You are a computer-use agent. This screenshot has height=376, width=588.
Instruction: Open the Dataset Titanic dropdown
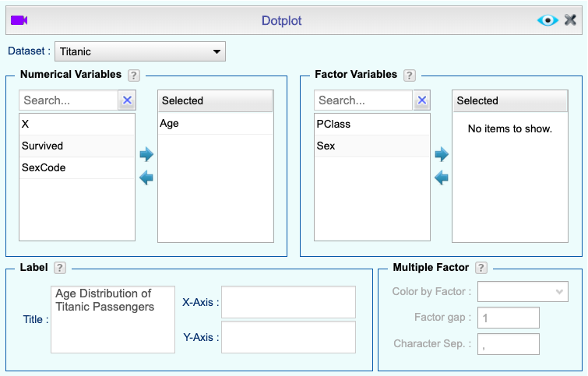tap(140, 52)
